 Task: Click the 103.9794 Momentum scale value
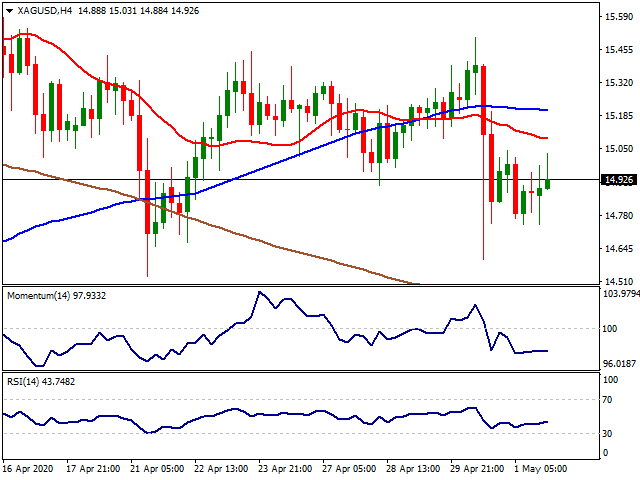click(x=621, y=293)
